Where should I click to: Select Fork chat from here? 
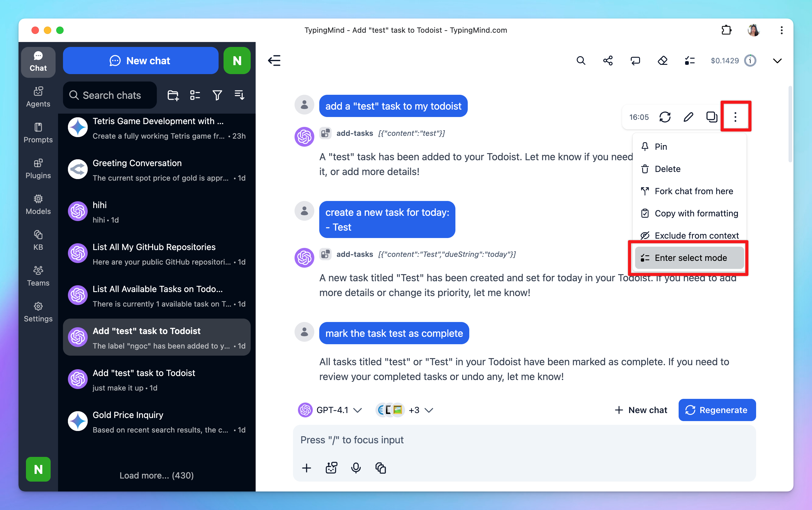tap(689, 191)
